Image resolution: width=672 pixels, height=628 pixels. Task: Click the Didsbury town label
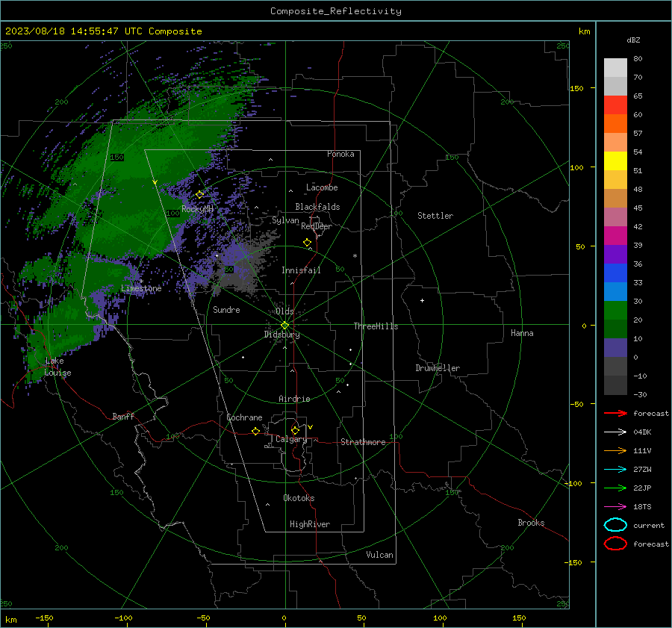281,335
